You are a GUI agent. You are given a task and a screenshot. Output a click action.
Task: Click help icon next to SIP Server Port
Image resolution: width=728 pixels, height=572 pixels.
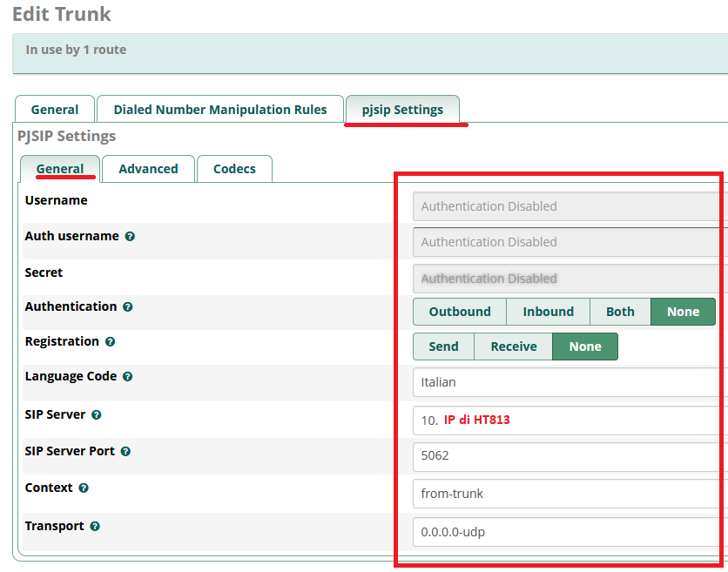click(x=125, y=451)
